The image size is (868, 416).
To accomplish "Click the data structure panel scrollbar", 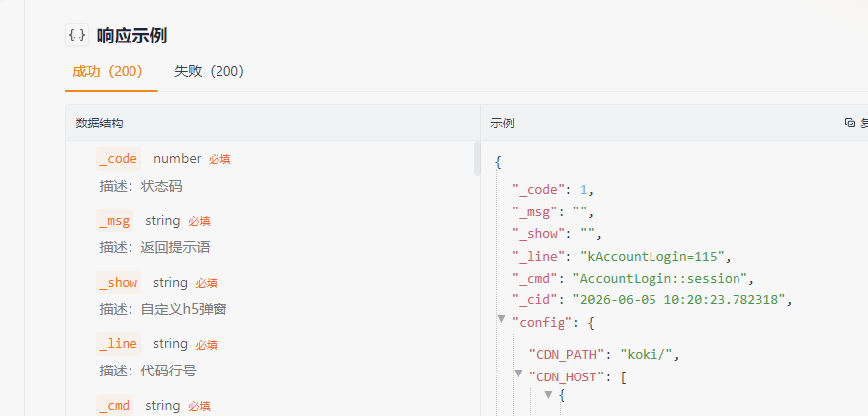I will coord(477,159).
